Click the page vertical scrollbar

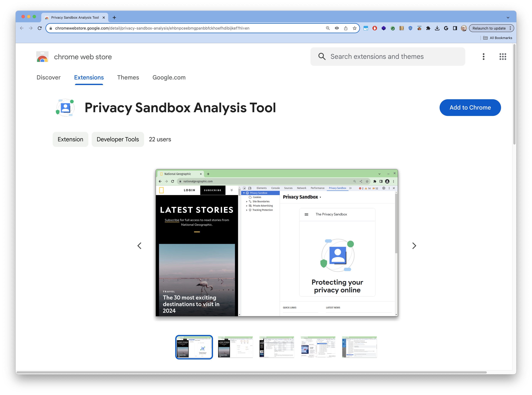pyautogui.click(x=514, y=94)
